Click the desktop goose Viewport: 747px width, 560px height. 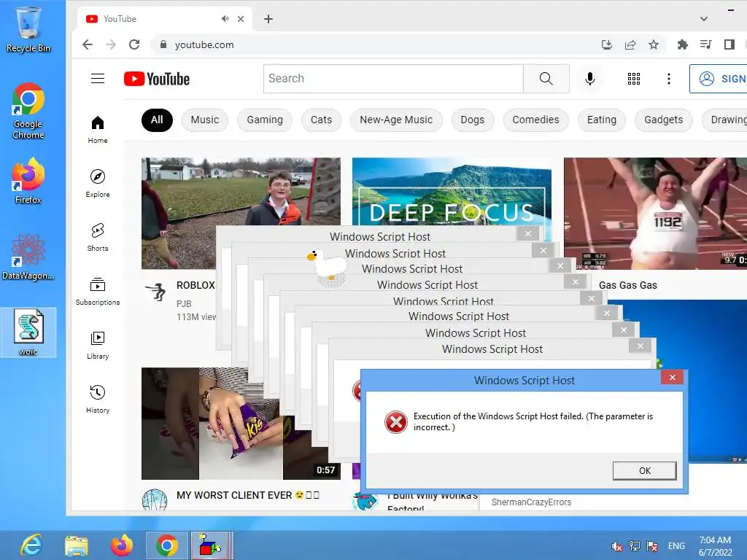(327, 268)
